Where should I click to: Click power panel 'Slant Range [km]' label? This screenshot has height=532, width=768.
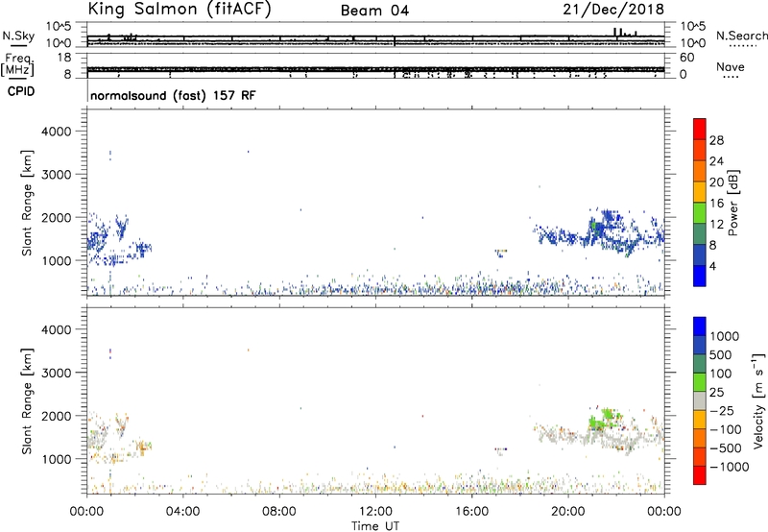27,203
